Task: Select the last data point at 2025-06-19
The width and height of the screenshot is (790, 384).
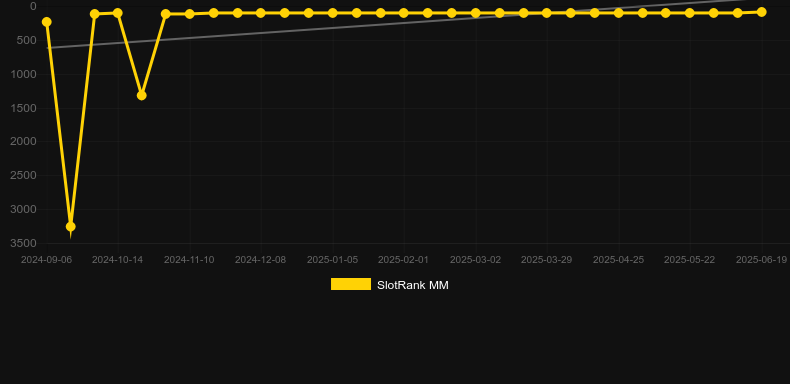Action: click(x=761, y=12)
